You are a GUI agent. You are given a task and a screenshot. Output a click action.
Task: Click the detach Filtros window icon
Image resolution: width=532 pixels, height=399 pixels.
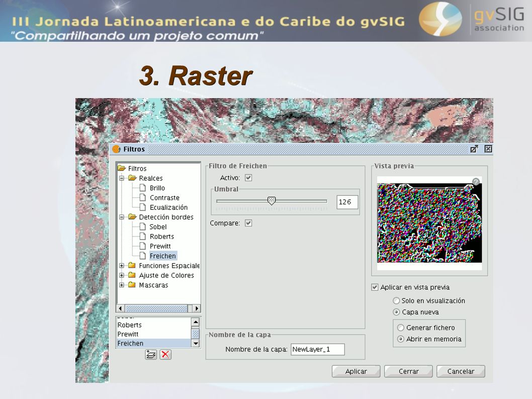[x=474, y=149]
